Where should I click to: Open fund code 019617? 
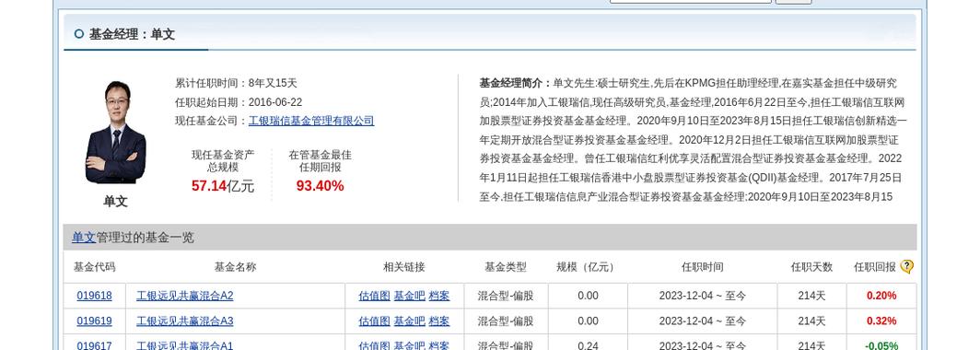coord(94,345)
